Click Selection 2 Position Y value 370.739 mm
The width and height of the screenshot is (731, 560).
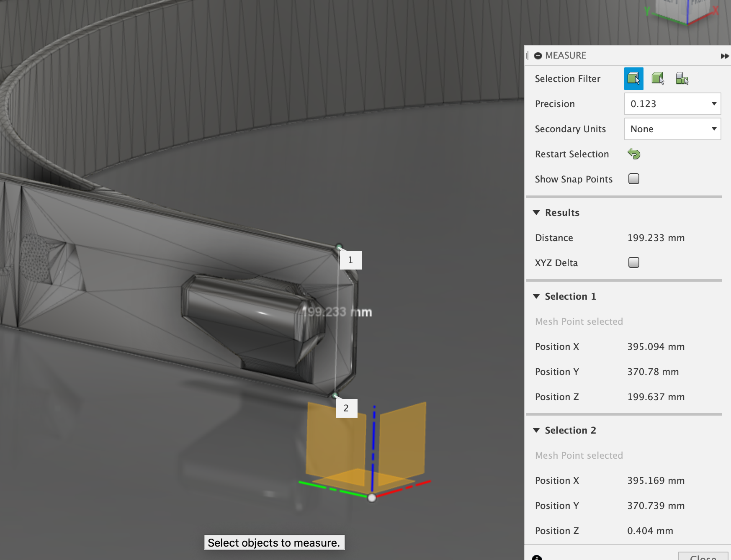(656, 506)
